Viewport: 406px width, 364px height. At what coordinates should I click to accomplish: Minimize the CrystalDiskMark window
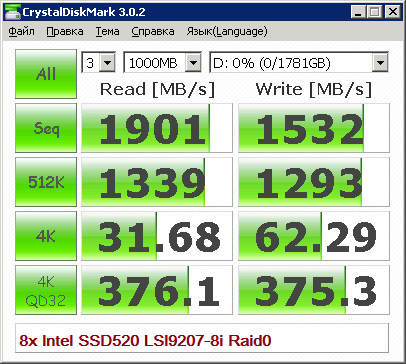click(x=358, y=12)
